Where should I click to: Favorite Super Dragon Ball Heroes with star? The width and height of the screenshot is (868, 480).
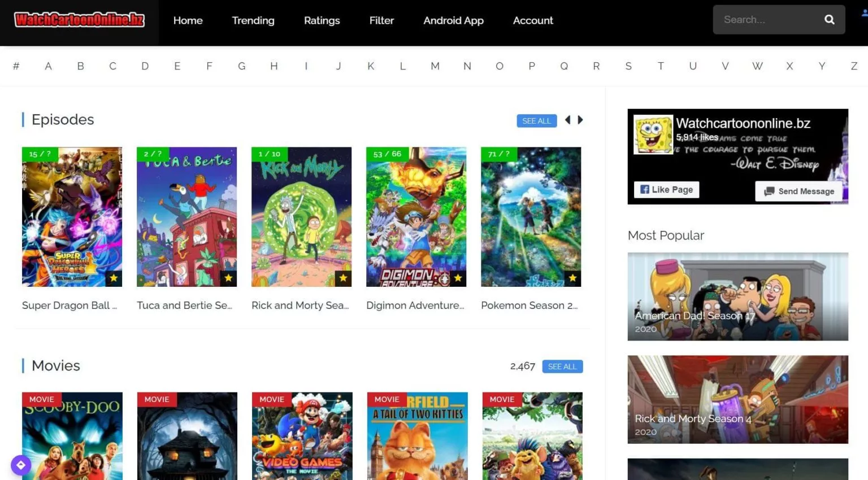click(x=114, y=278)
